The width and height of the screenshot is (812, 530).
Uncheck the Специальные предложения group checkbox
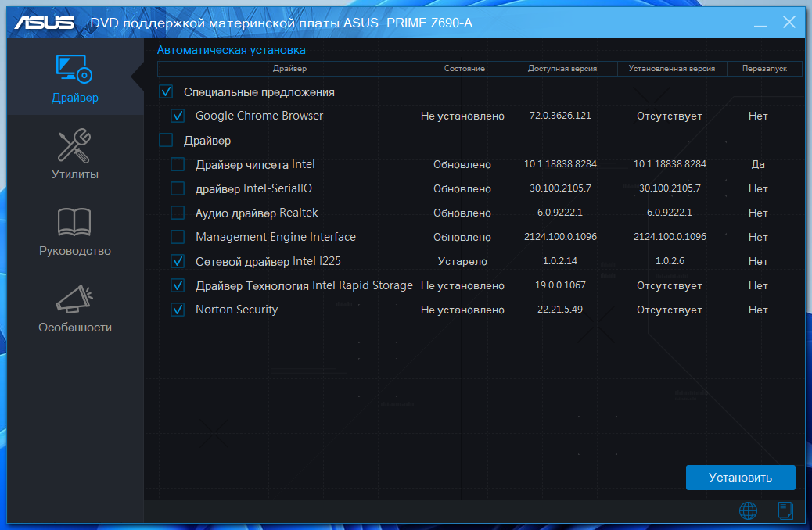click(166, 92)
